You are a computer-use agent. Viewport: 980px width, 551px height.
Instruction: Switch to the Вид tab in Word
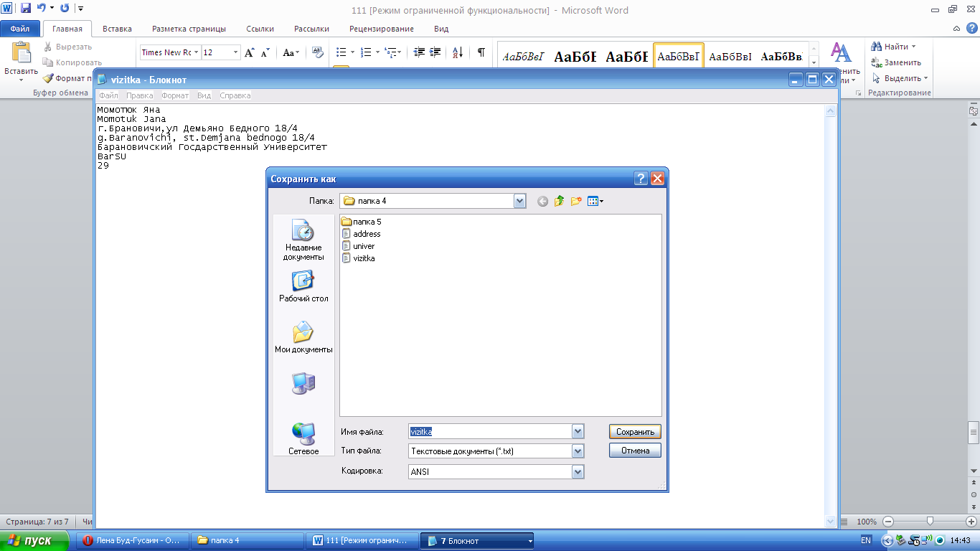point(441,29)
